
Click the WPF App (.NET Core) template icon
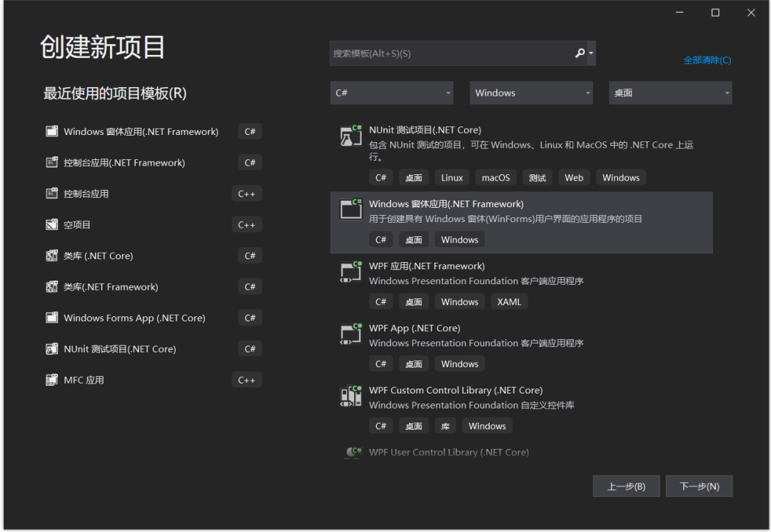point(351,333)
